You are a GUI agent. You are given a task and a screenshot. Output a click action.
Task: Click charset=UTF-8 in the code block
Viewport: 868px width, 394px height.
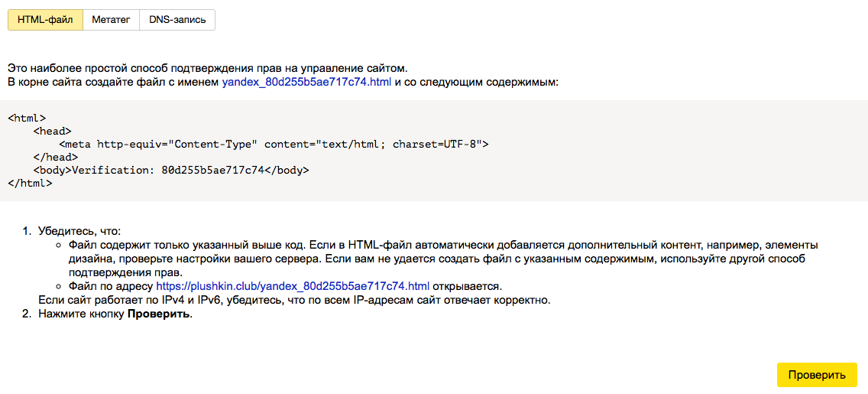click(x=435, y=144)
